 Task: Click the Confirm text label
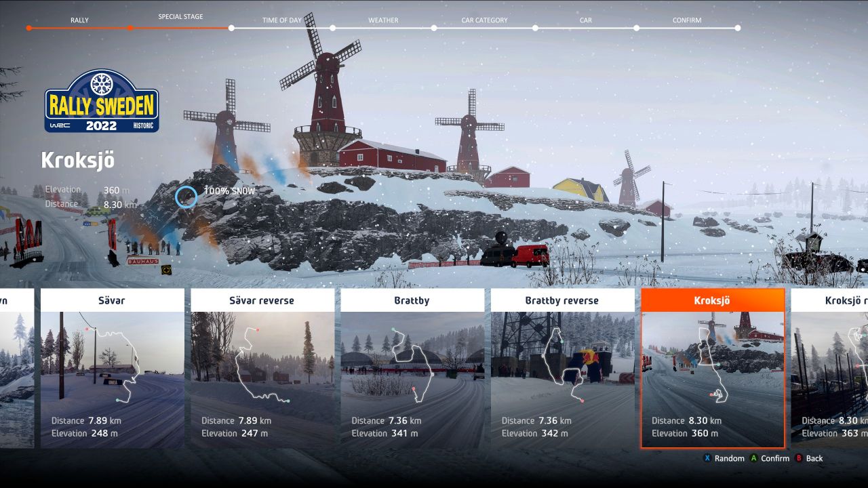(x=774, y=459)
